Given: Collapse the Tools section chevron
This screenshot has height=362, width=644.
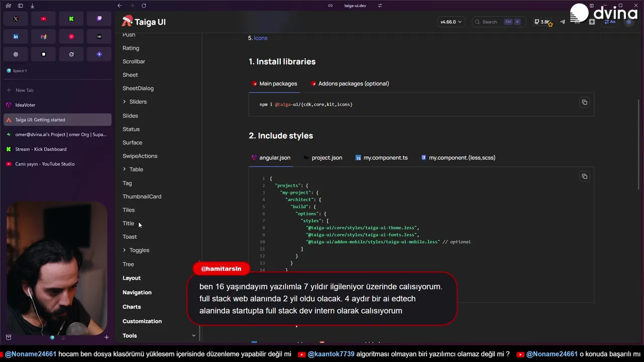Looking at the screenshot, I should (x=194, y=335).
